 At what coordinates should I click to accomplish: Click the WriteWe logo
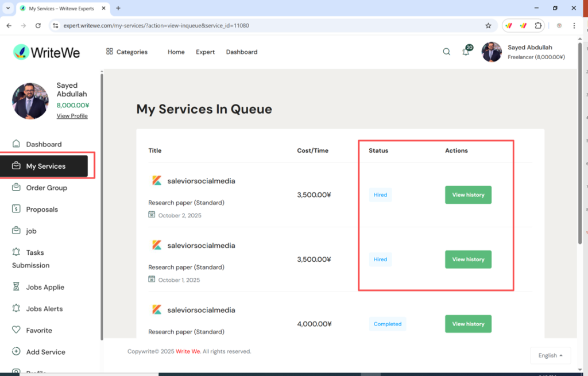tap(47, 52)
